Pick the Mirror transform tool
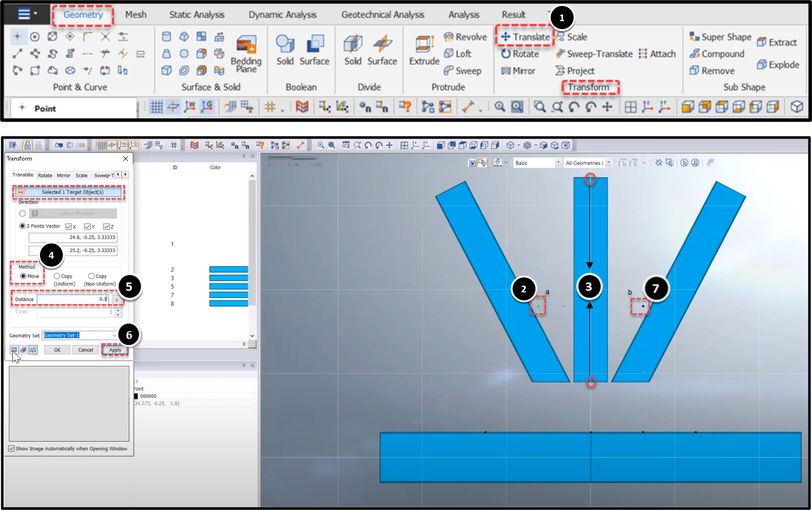The height and width of the screenshot is (510, 812). click(x=518, y=71)
